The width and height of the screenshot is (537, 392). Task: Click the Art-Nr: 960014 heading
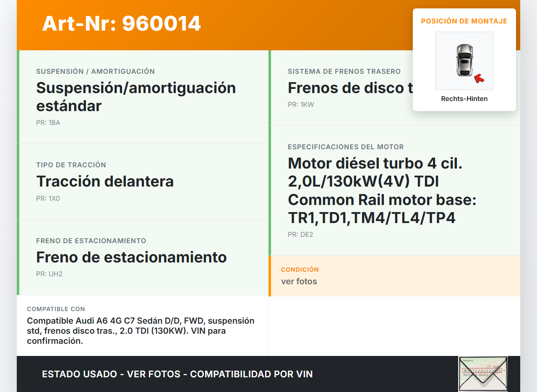tap(121, 24)
